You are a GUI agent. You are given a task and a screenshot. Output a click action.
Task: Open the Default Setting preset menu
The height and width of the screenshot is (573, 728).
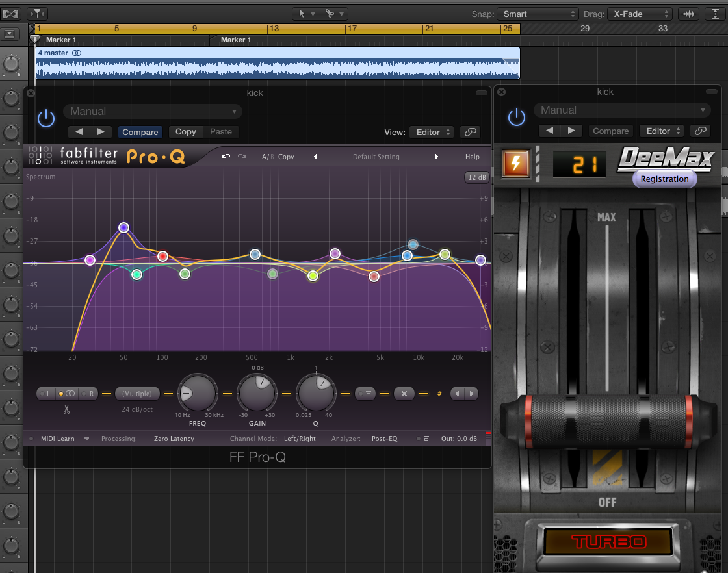pos(376,157)
